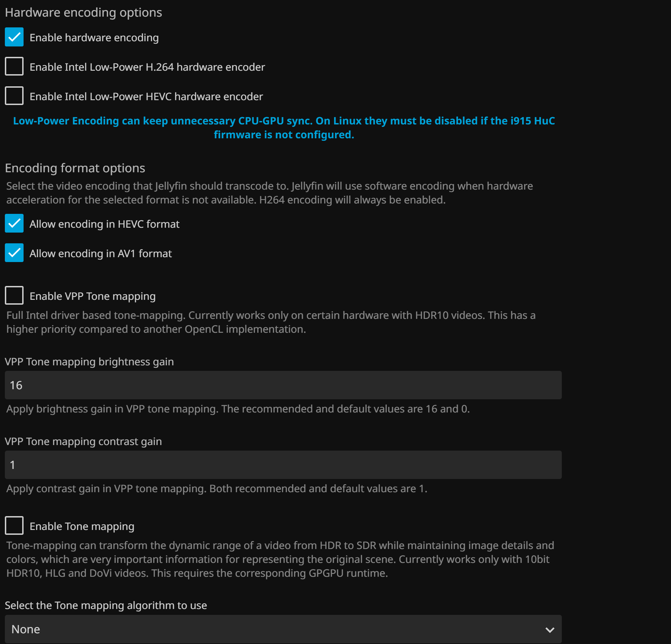Click the contrast gain help text below field
This screenshot has height=644, width=671.
[x=217, y=489]
